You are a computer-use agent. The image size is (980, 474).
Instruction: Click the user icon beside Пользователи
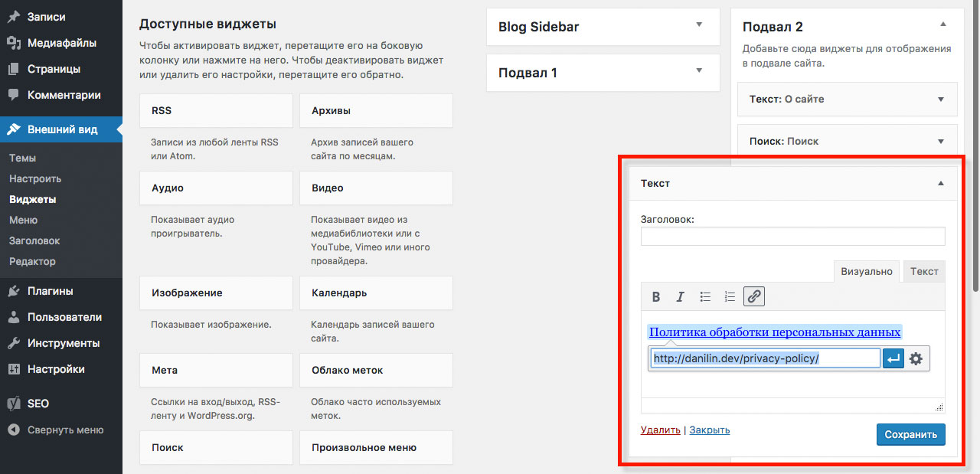point(14,317)
